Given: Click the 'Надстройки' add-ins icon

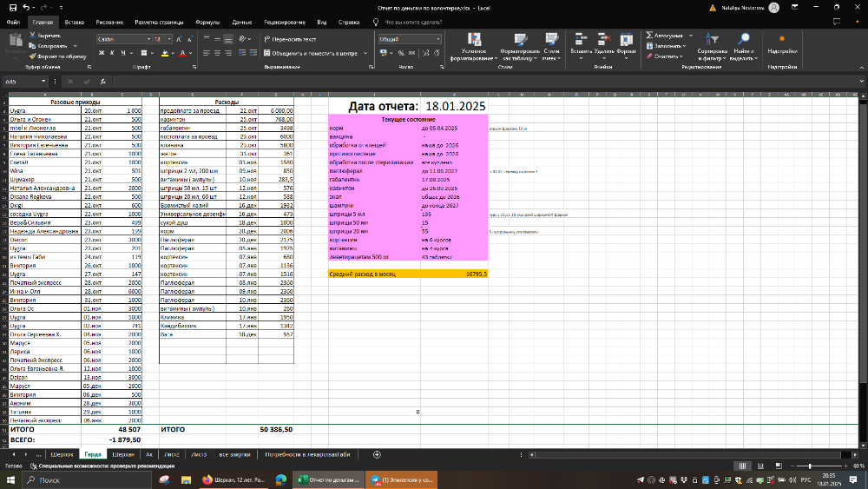Looking at the screenshot, I should pyautogui.click(x=782, y=43).
